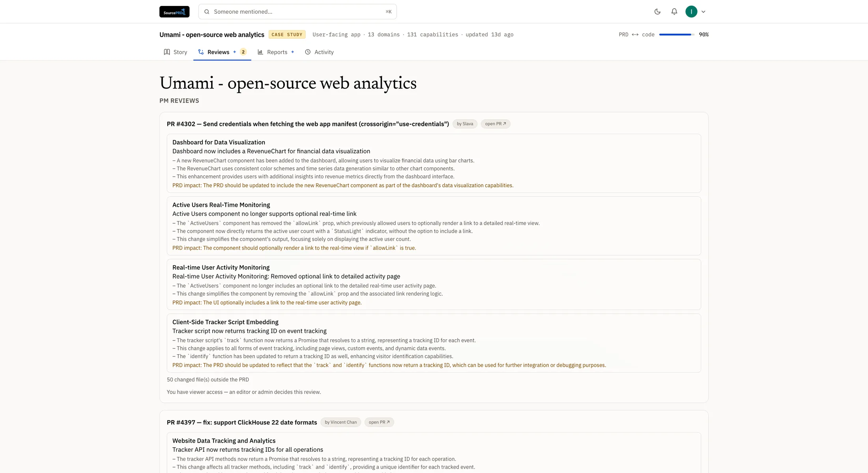Click the tracking ID PRD impact line
The image size is (868, 473).
[389, 365]
